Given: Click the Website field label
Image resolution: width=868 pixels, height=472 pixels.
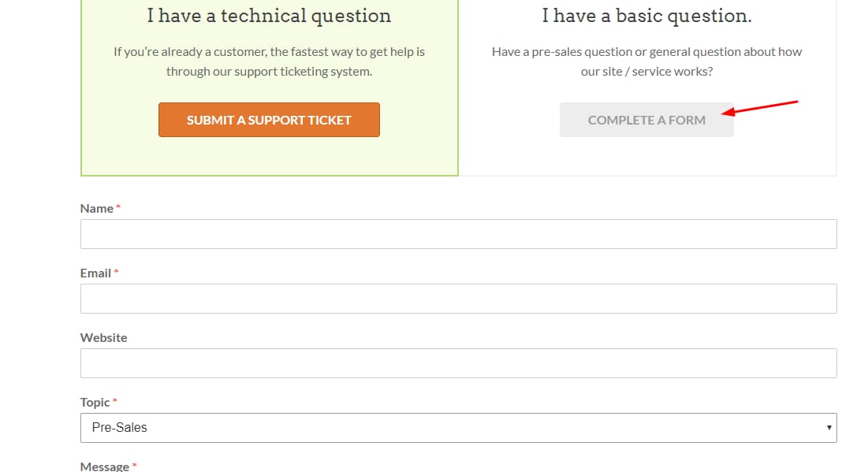Looking at the screenshot, I should pyautogui.click(x=103, y=338).
